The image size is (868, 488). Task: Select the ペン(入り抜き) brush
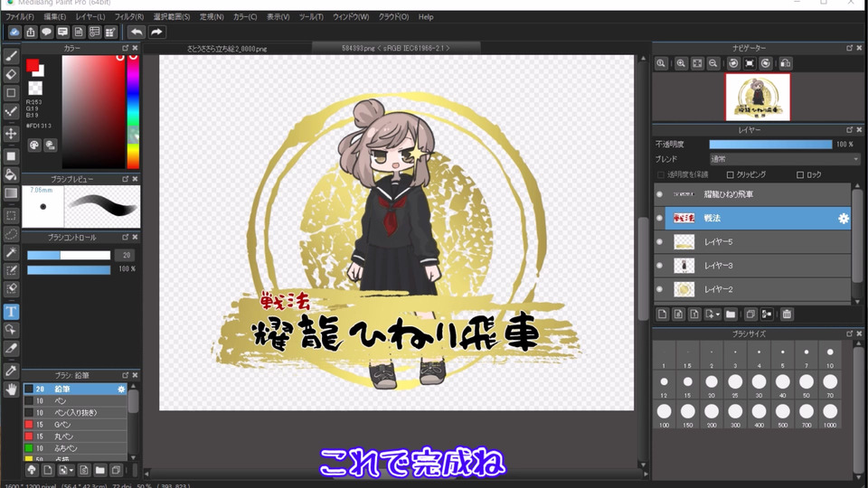tap(75, 413)
